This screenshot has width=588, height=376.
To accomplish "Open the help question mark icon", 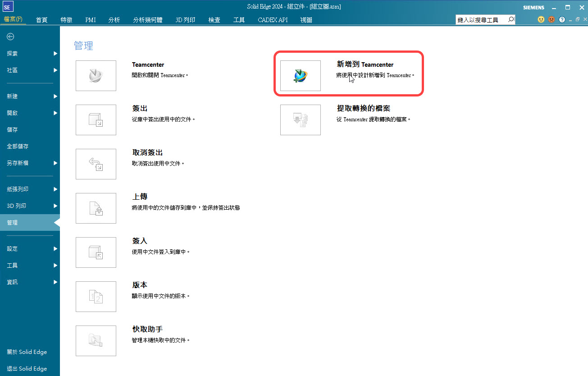I will [562, 20].
